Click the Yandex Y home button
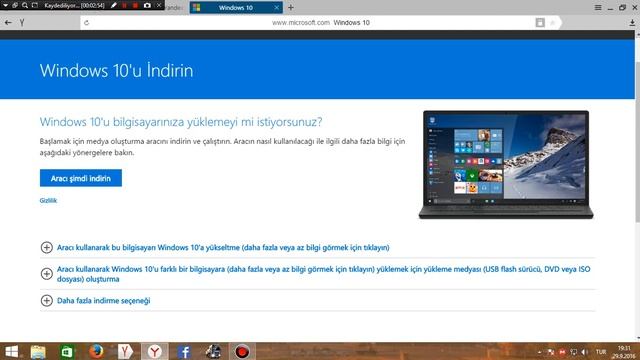 (x=22, y=23)
